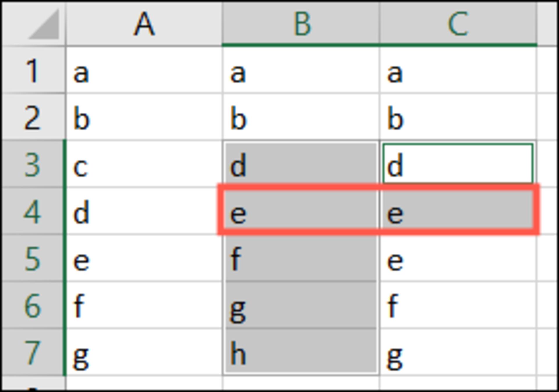The width and height of the screenshot is (559, 392).
Task: Click cell C6 containing f
Action: click(458, 305)
